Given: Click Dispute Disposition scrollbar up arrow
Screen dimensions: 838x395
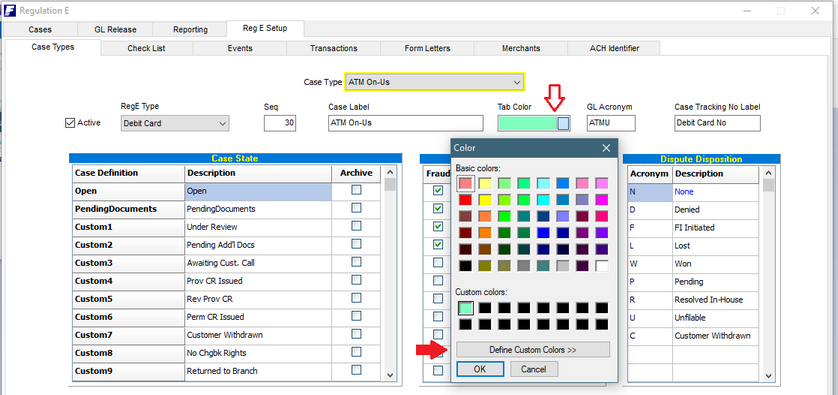Looking at the screenshot, I should tap(768, 173).
